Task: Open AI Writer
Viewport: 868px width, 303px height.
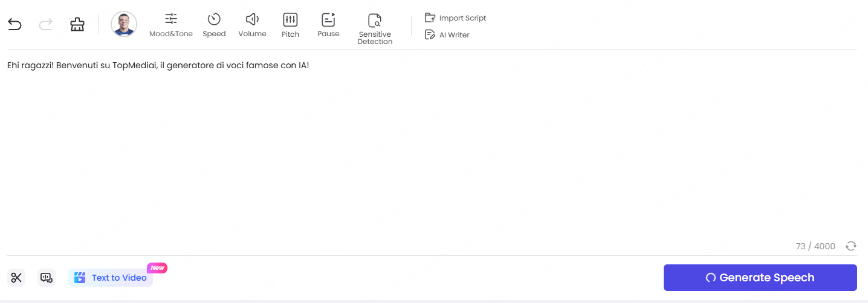Action: (x=447, y=35)
